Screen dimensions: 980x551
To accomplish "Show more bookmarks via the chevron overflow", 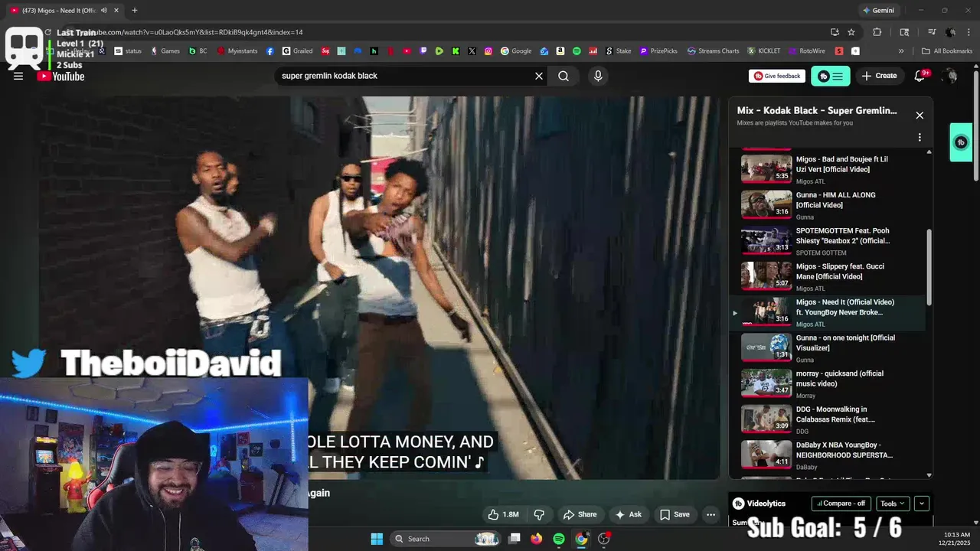I will tap(901, 51).
